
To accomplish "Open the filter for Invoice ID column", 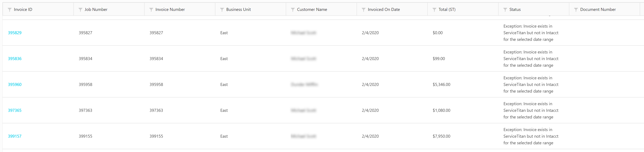I will coord(9,9).
